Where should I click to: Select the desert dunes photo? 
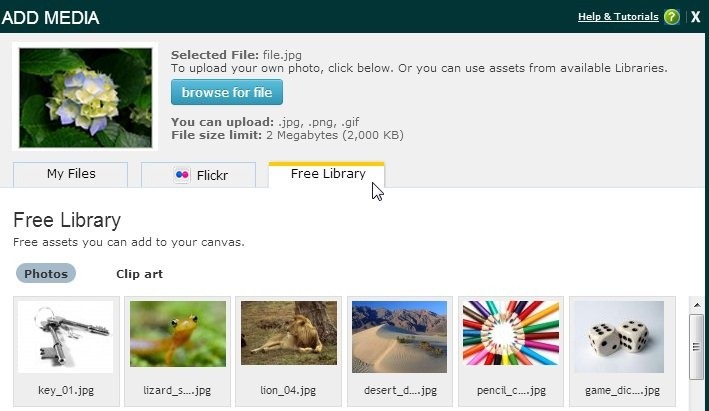(x=398, y=335)
